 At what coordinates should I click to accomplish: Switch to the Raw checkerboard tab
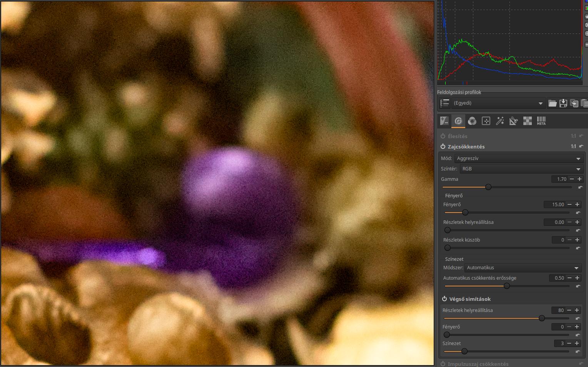pyautogui.click(x=527, y=121)
